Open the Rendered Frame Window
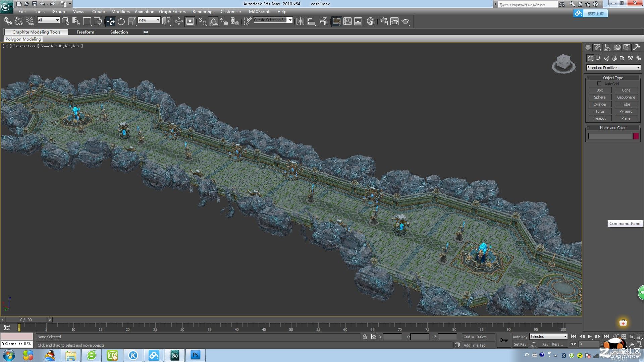This screenshot has height=362, width=644. tap(394, 21)
